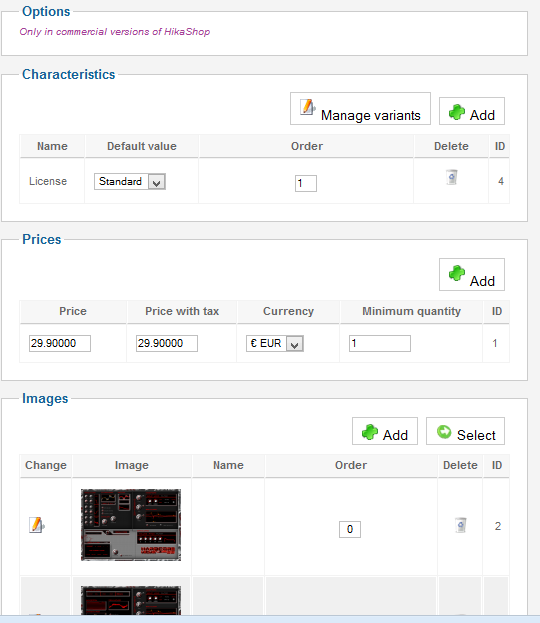
Task: Click the green arrow Select icon
Action: tap(444, 431)
